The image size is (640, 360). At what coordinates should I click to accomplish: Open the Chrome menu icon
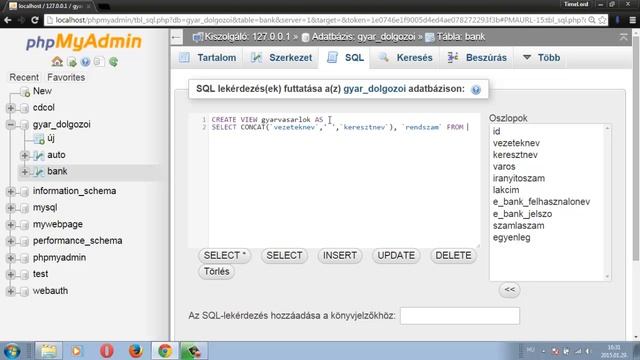pos(632,20)
